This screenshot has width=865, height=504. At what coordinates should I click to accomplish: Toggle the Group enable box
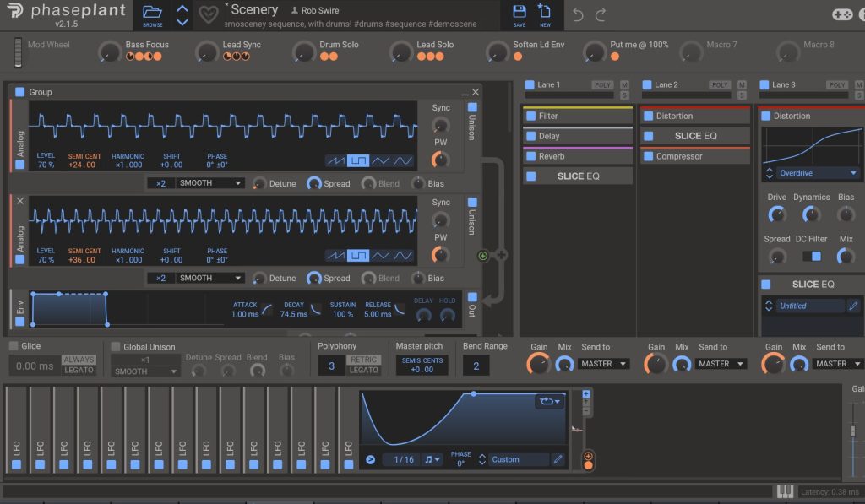(20, 92)
